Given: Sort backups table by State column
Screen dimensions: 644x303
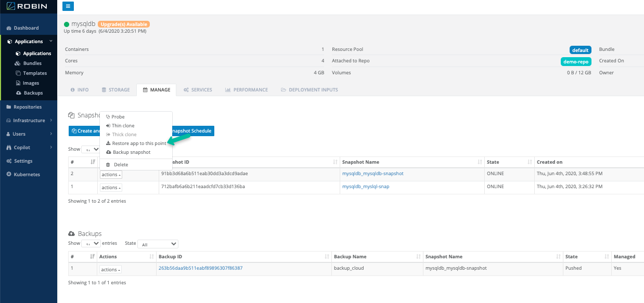Looking at the screenshot, I should (x=587, y=257).
